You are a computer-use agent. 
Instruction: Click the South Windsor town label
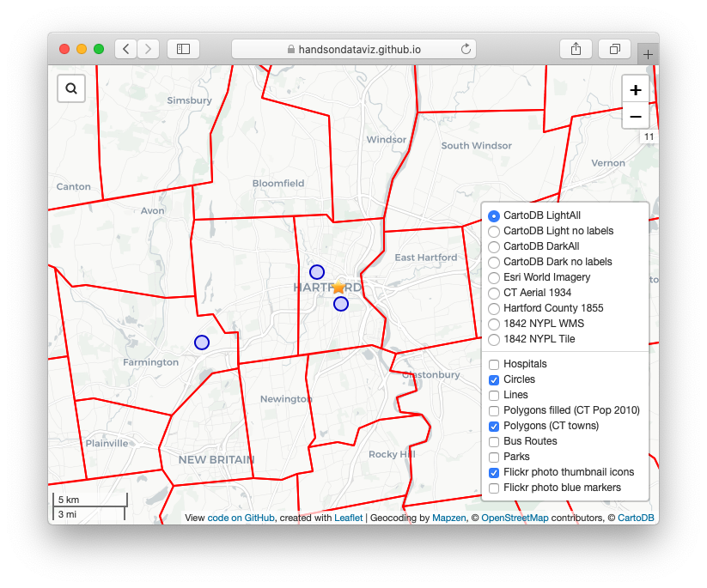pyautogui.click(x=477, y=145)
